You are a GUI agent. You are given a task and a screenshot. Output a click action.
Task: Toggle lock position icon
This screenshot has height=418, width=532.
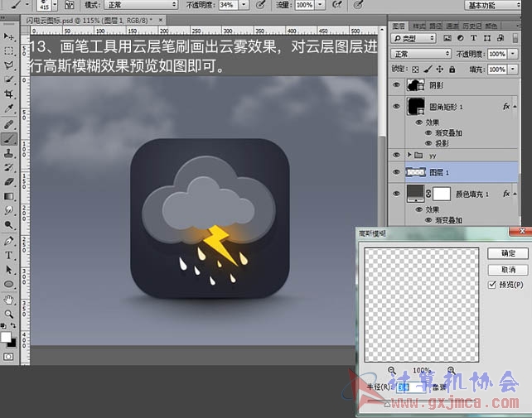(440, 70)
